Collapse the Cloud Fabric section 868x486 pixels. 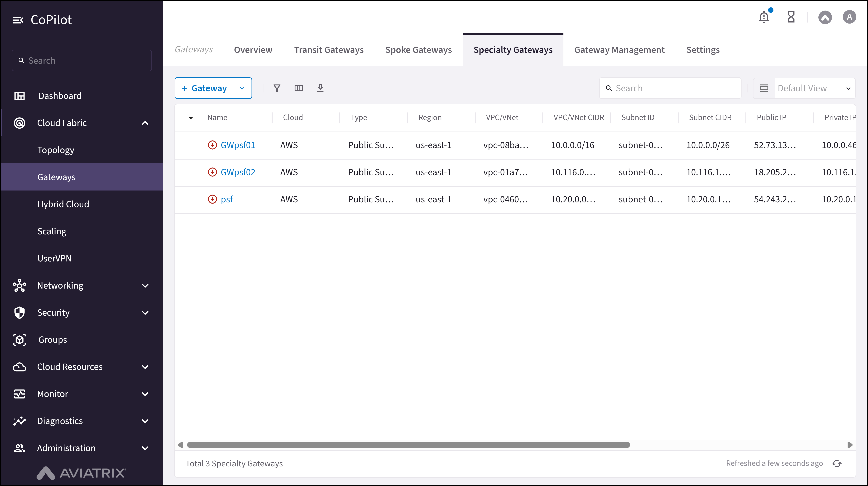pos(145,123)
